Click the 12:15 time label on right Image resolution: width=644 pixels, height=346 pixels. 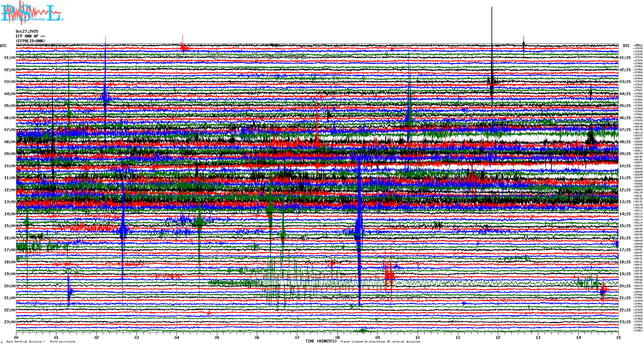click(x=625, y=190)
